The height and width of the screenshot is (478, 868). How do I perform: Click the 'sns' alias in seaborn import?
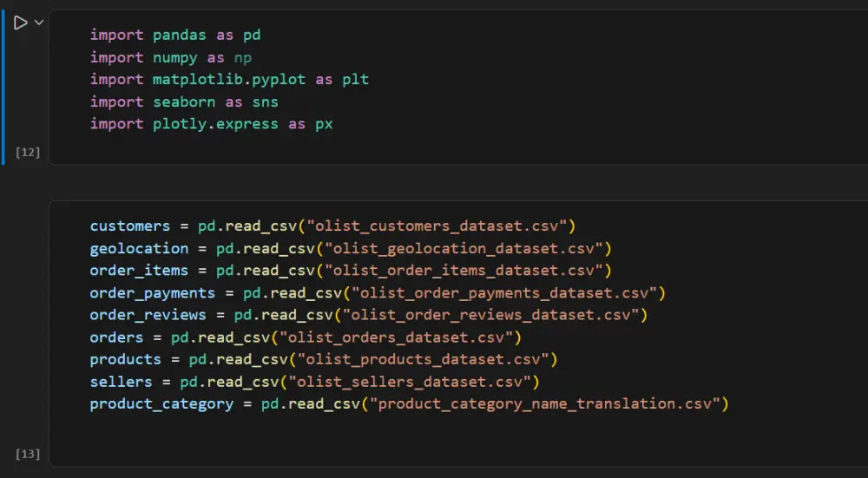(265, 101)
